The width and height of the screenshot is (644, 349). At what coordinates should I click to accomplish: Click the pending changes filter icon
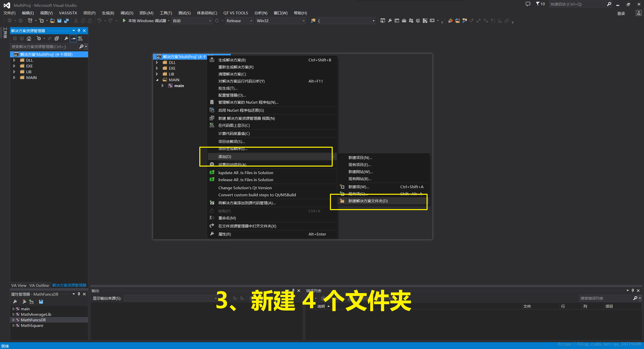coord(39,38)
